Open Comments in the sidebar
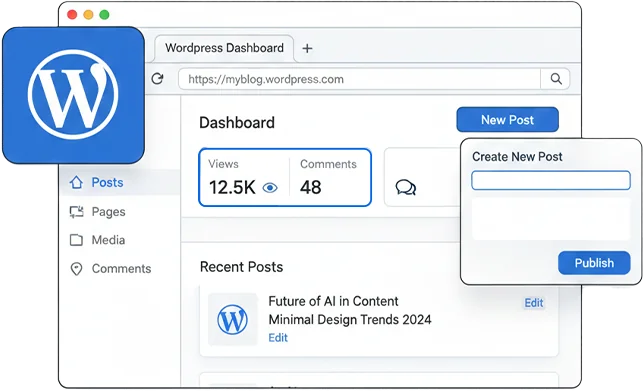 [121, 269]
